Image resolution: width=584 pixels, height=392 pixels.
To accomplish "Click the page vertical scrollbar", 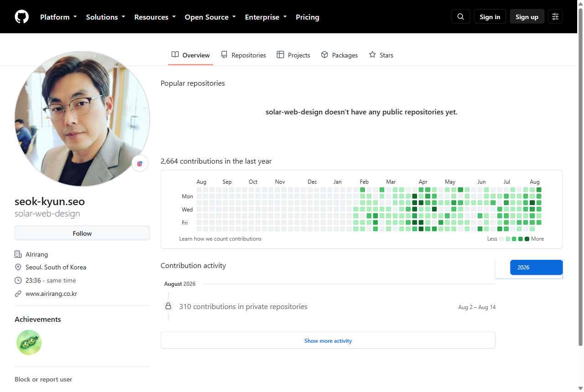I will [580, 178].
